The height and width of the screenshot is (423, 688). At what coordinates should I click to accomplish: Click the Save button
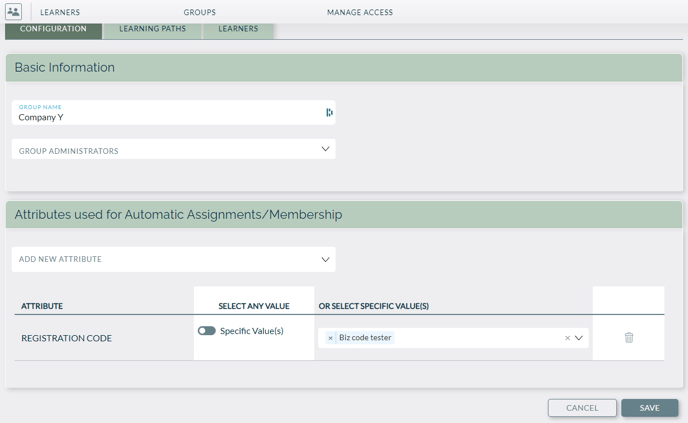point(650,408)
